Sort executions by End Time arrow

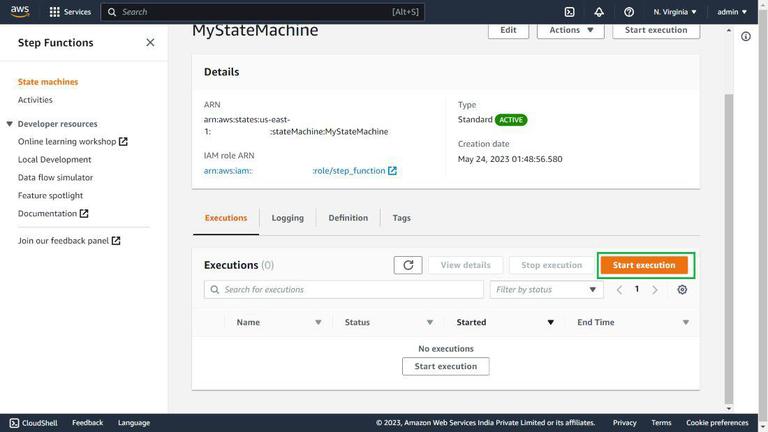click(686, 322)
